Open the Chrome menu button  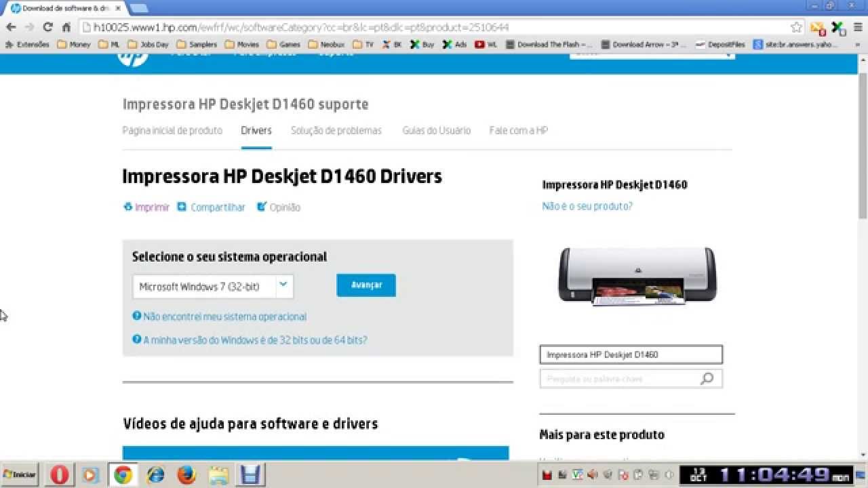coord(858,27)
